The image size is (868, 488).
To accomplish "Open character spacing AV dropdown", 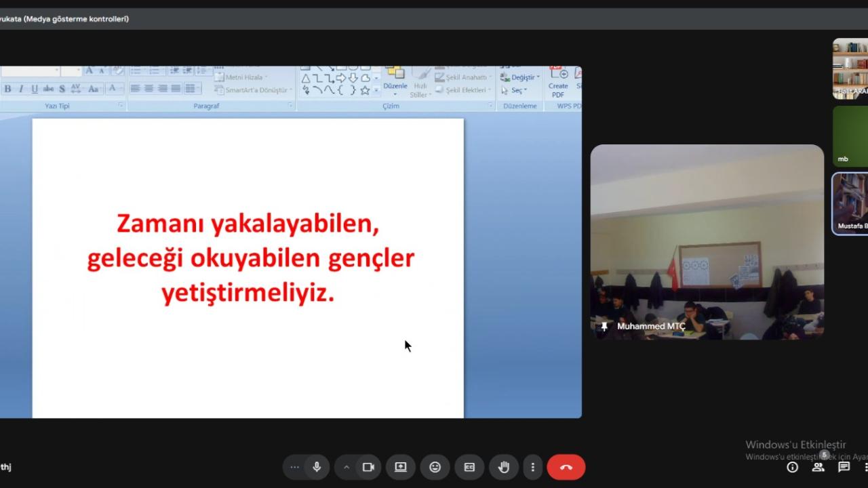I will coord(76,89).
